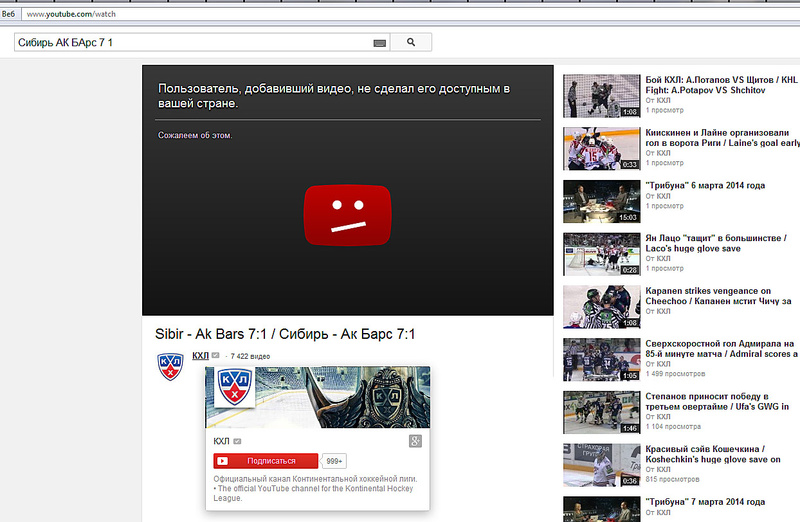Click the search magnifier button
The height and width of the screenshot is (522, 800).
pyautogui.click(x=410, y=42)
